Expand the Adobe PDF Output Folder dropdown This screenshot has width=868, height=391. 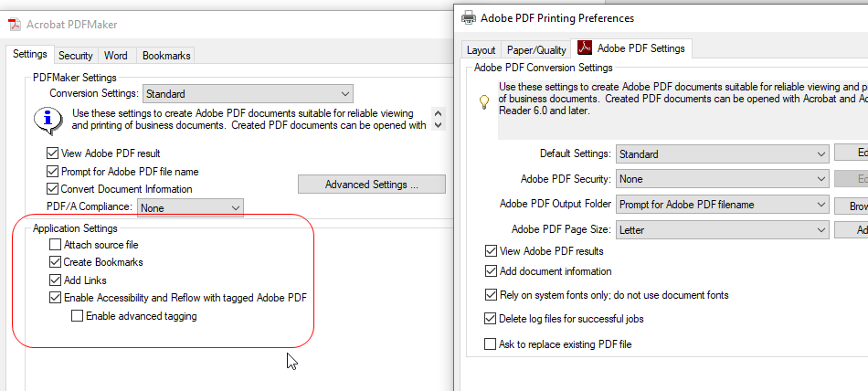[x=723, y=205]
